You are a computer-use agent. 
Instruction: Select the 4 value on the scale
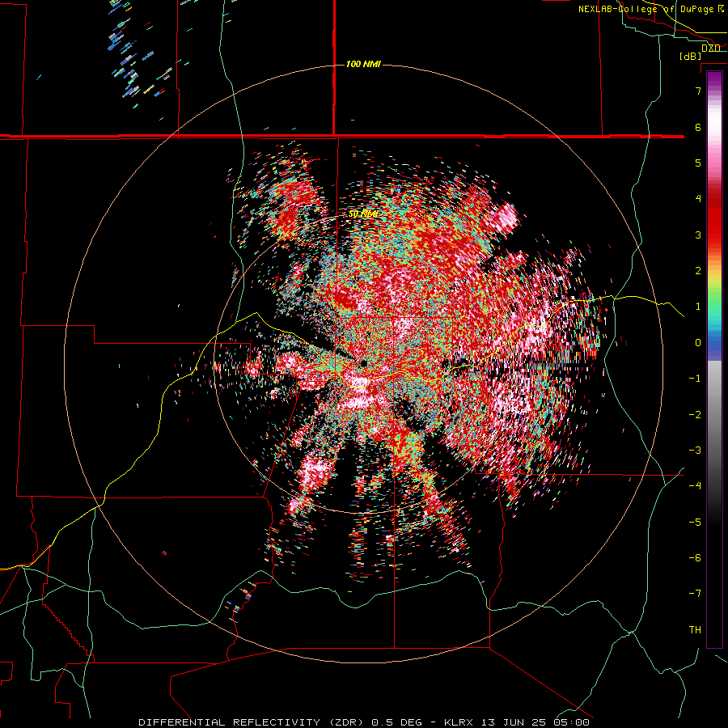click(x=698, y=199)
